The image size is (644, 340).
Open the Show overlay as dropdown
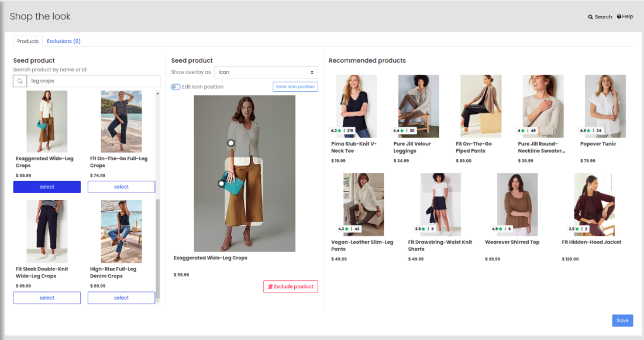click(x=266, y=72)
